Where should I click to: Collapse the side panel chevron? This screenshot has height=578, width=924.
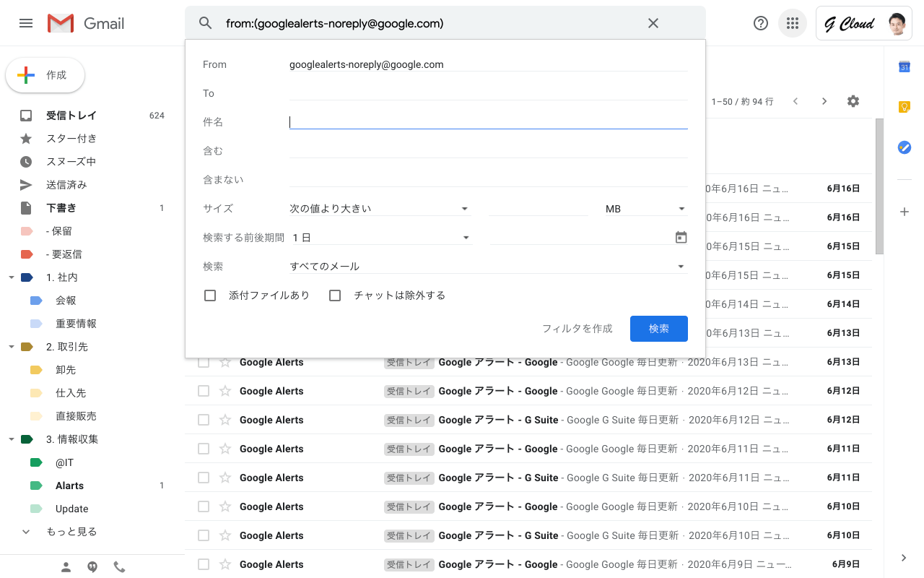tap(905, 558)
